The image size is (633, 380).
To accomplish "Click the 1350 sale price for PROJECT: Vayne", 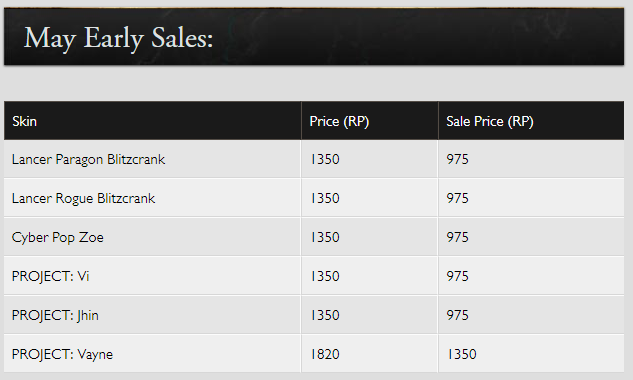I will (x=462, y=354).
